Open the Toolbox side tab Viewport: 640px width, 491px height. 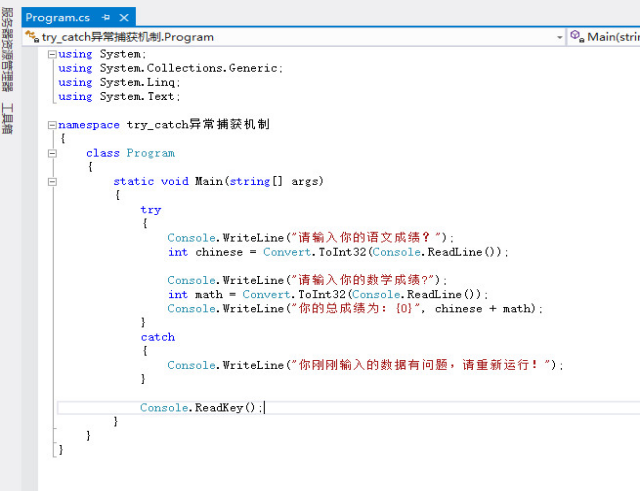click(x=7, y=118)
